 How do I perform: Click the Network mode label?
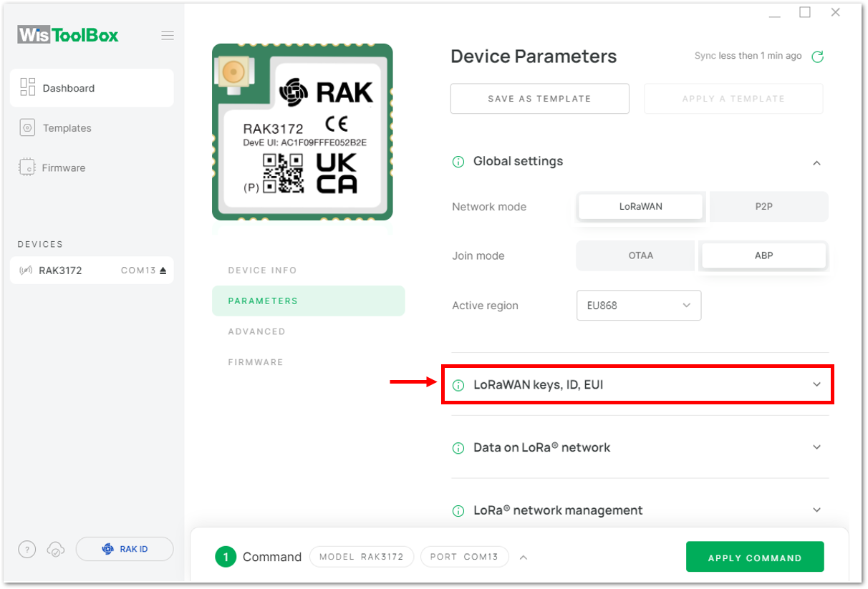[x=489, y=207]
